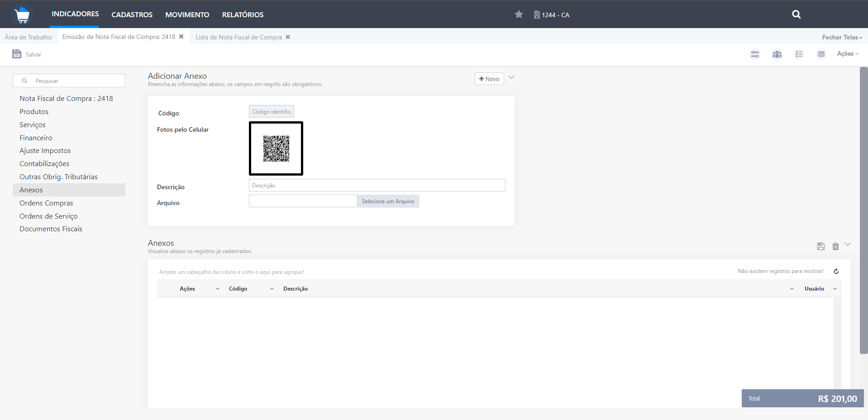The width and height of the screenshot is (868, 420).
Task: Open Usuário column filter dropdown
Action: (835, 289)
